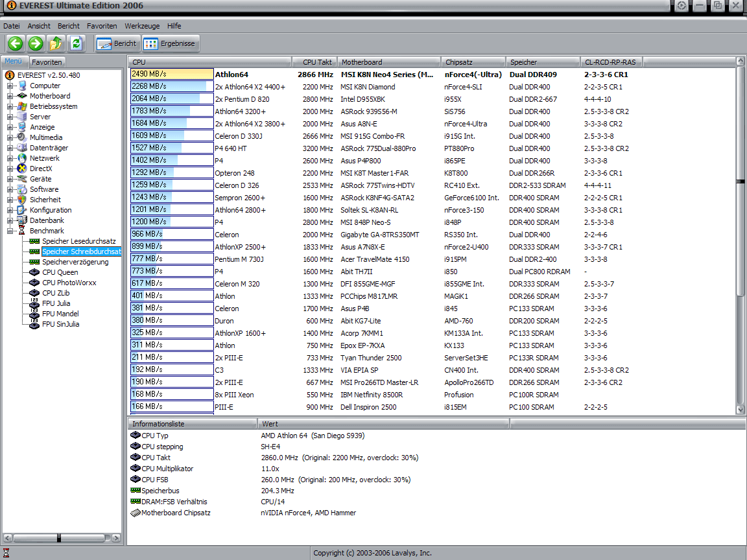Click the EVEREST v2.50.480 info icon
The height and width of the screenshot is (560, 747).
click(x=10, y=75)
